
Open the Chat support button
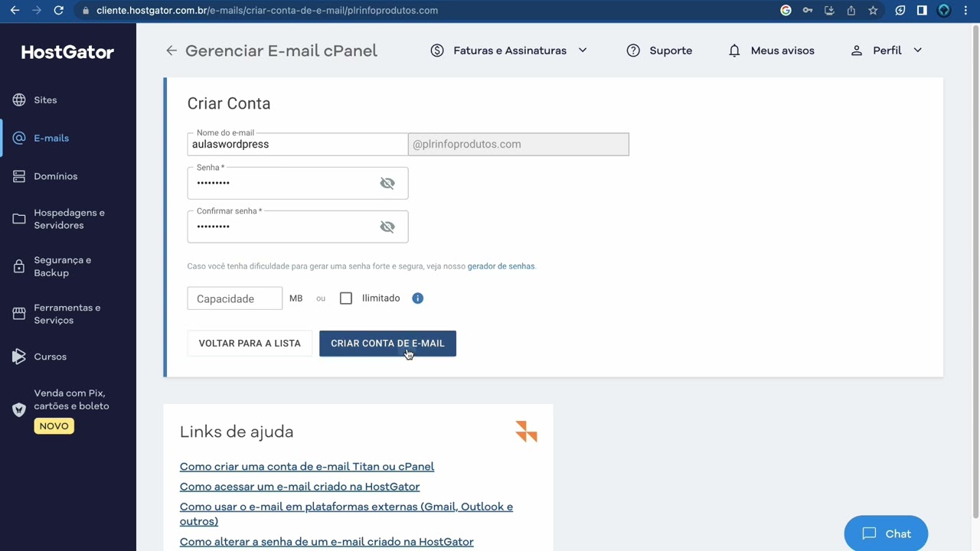[886, 534]
